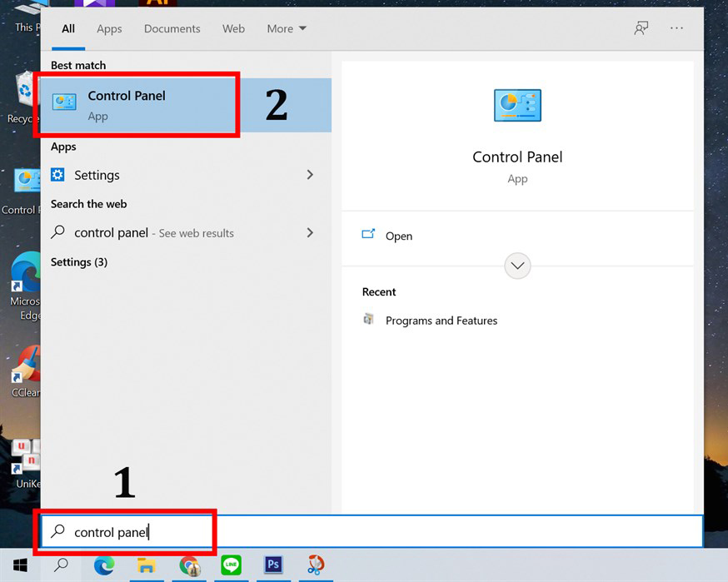This screenshot has height=582, width=728.
Task: Launch Google Chrome from the taskbar
Action: click(x=189, y=565)
